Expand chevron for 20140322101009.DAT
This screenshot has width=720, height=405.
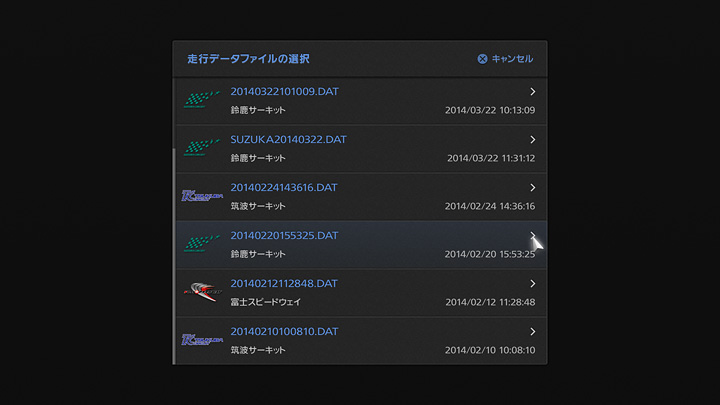533,92
